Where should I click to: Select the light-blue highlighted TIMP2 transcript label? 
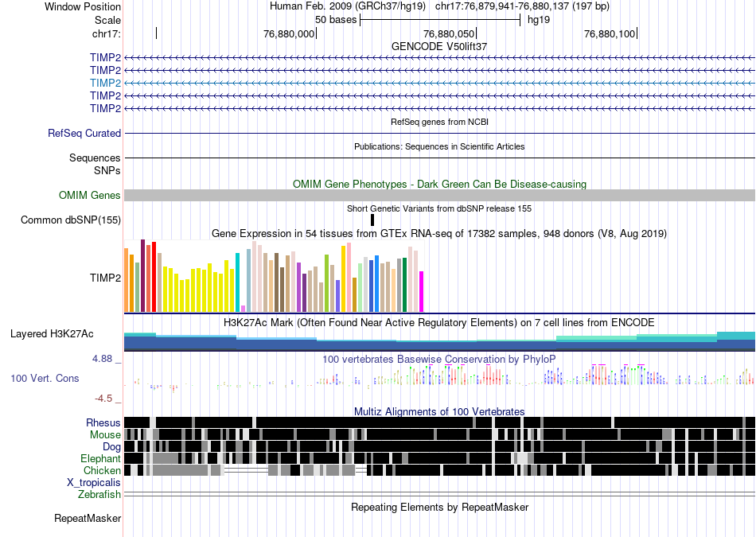(105, 83)
